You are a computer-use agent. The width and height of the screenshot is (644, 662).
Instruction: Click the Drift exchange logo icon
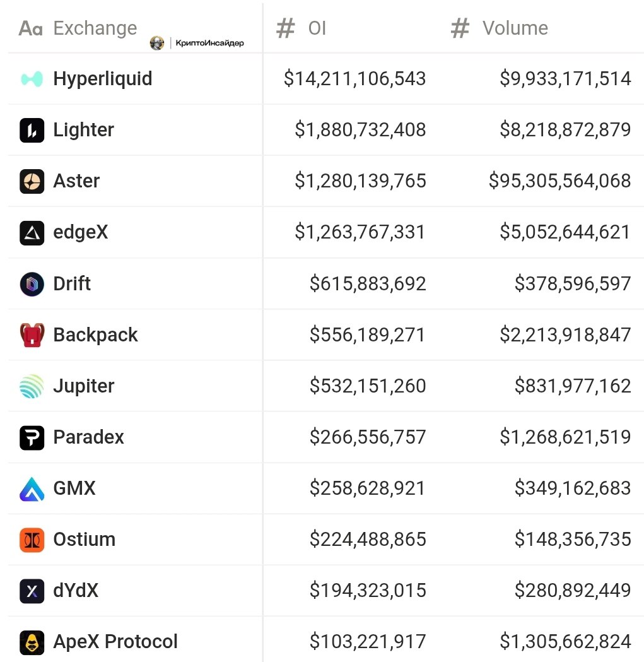[x=32, y=284]
